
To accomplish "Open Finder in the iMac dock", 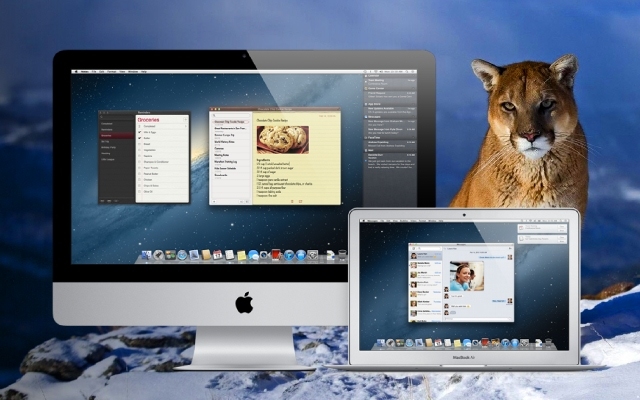I will 146,256.
